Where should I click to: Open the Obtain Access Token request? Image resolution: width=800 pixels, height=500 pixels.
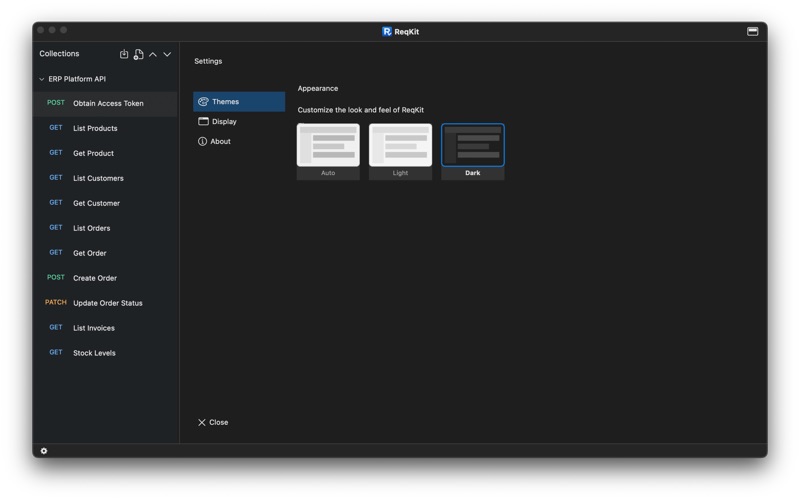click(105, 103)
